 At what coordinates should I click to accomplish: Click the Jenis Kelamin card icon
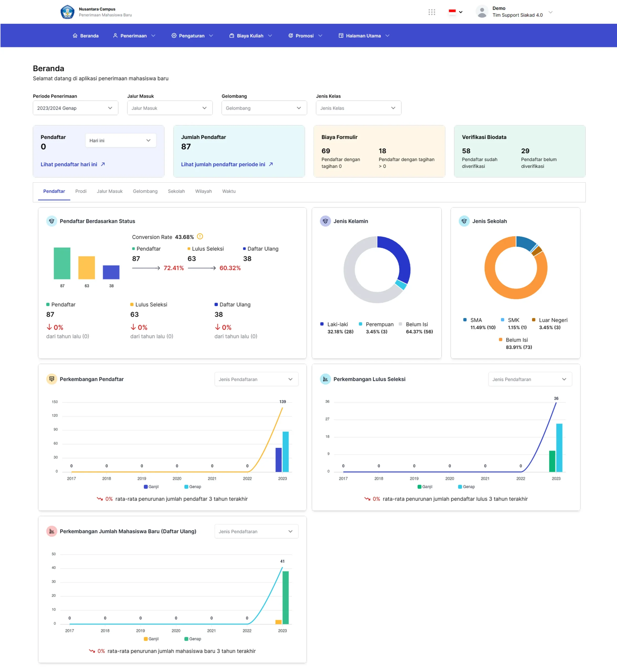(x=325, y=221)
